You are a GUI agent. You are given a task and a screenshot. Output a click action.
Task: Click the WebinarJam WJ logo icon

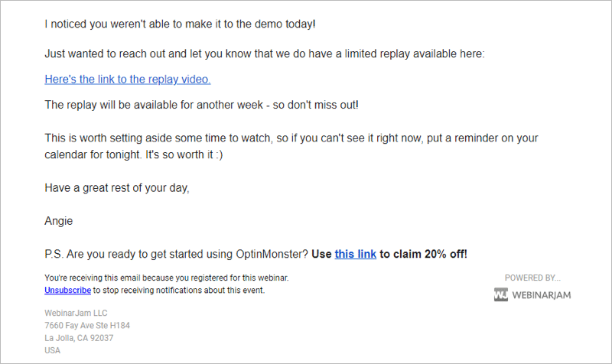[501, 294]
